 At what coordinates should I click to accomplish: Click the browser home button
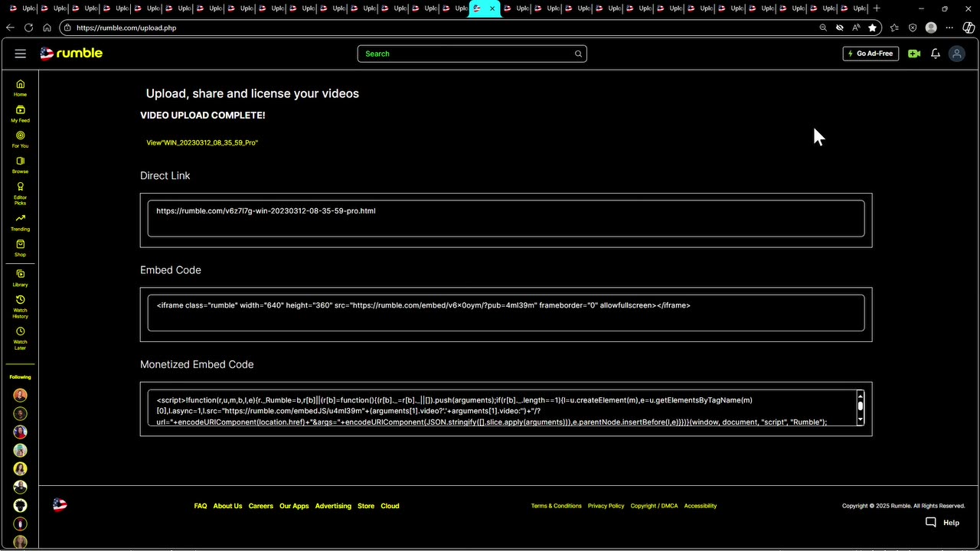[x=47, y=28]
